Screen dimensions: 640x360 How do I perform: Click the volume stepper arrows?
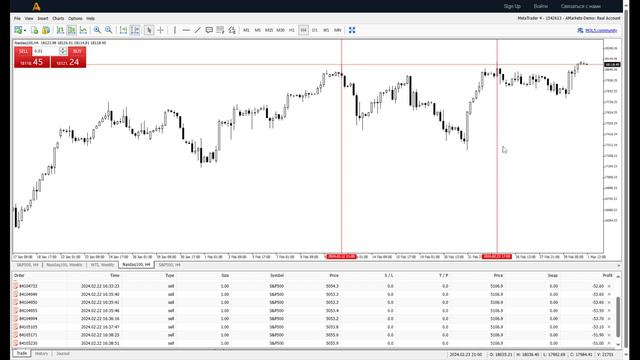click(63, 51)
